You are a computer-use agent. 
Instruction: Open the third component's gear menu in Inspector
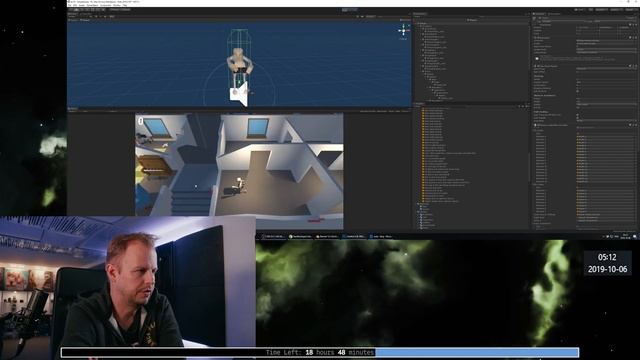[636, 66]
